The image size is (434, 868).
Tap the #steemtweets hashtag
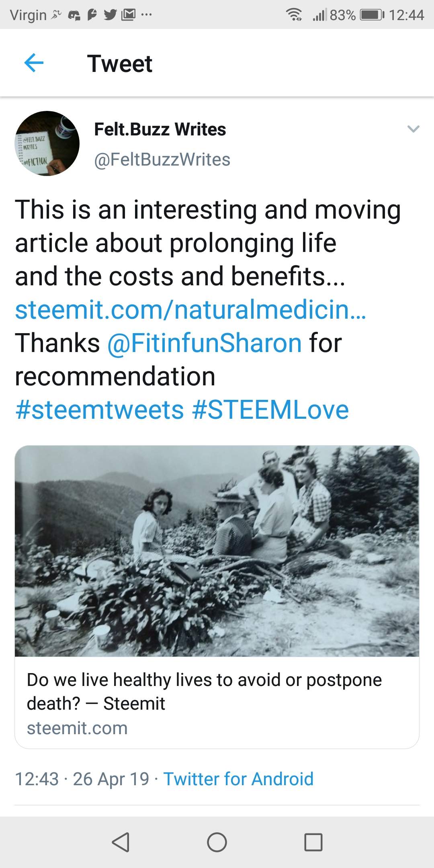pyautogui.click(x=99, y=410)
